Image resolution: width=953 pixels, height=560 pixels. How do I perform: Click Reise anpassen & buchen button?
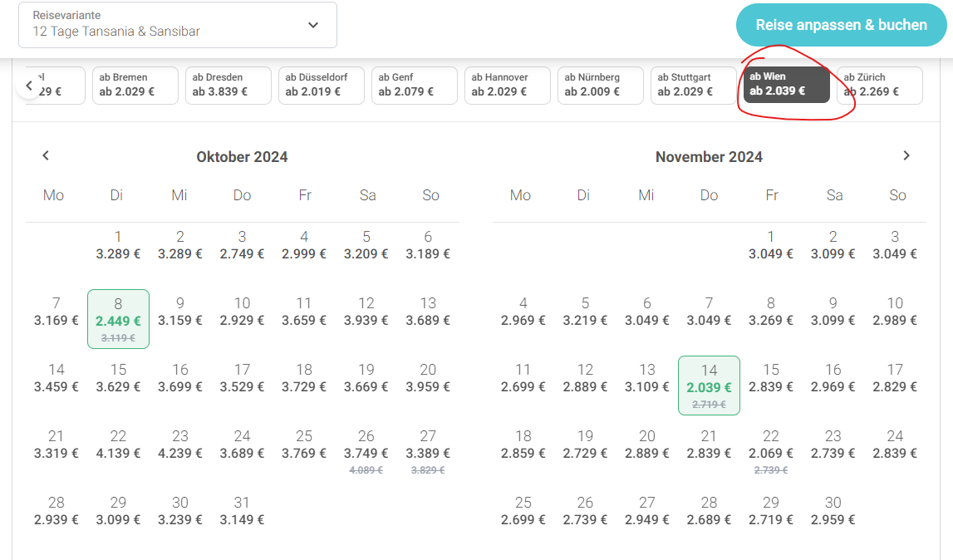point(841,25)
